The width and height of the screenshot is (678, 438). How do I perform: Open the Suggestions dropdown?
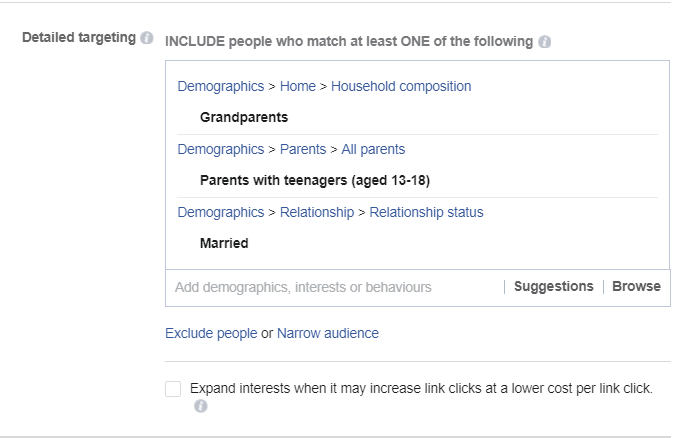[553, 286]
